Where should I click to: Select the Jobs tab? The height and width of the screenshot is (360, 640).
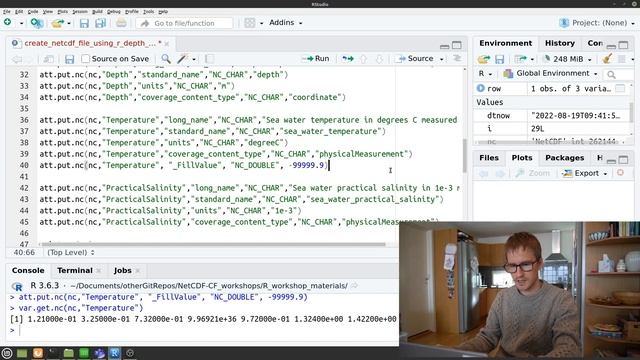[x=122, y=270]
